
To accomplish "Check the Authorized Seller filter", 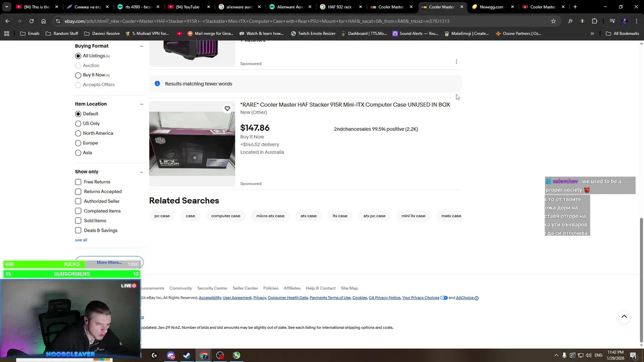I will 78,201.
